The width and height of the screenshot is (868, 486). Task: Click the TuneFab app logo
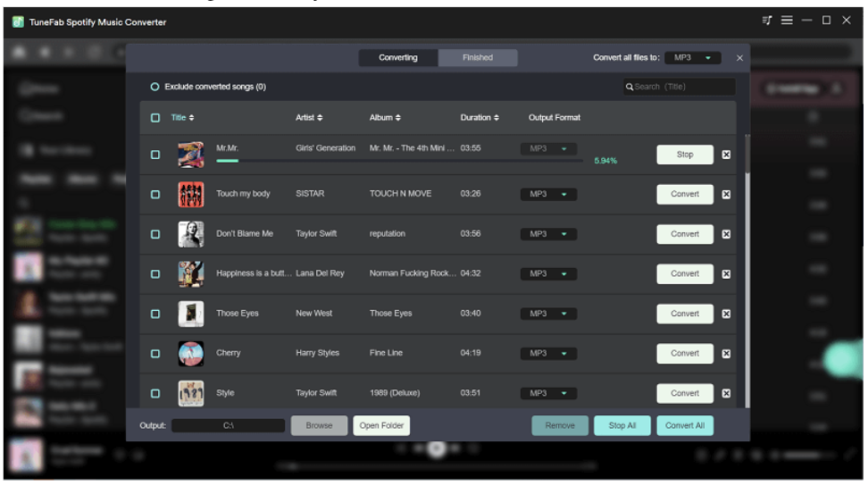[x=18, y=21]
